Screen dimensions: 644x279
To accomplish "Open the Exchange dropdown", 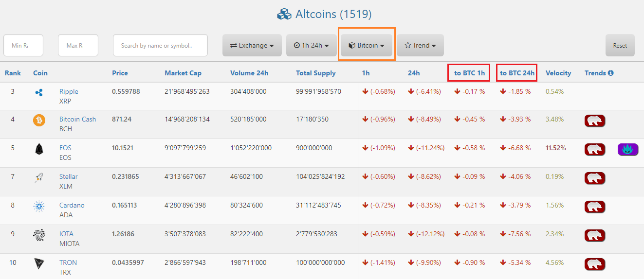I will (x=252, y=45).
